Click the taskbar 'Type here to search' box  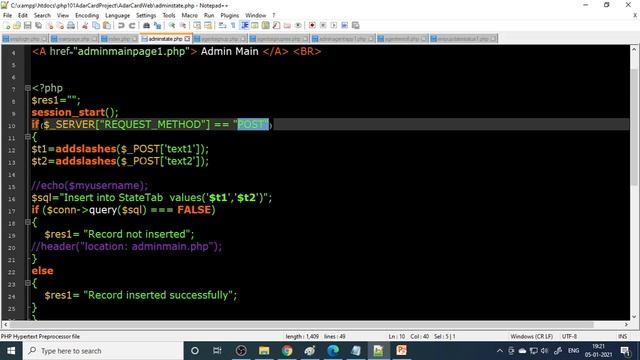[103, 351]
